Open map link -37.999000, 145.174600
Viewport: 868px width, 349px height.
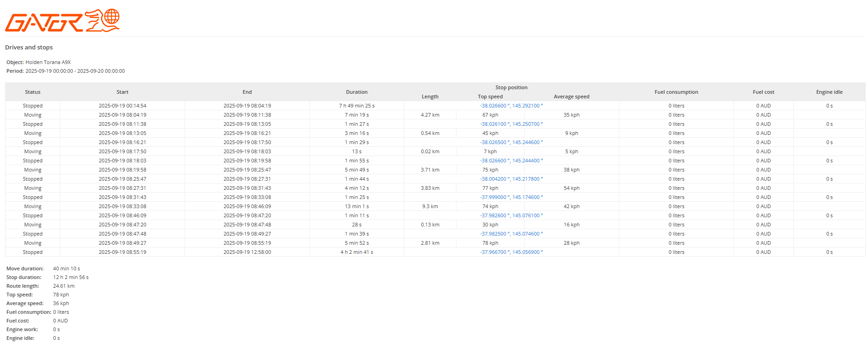pyautogui.click(x=511, y=197)
